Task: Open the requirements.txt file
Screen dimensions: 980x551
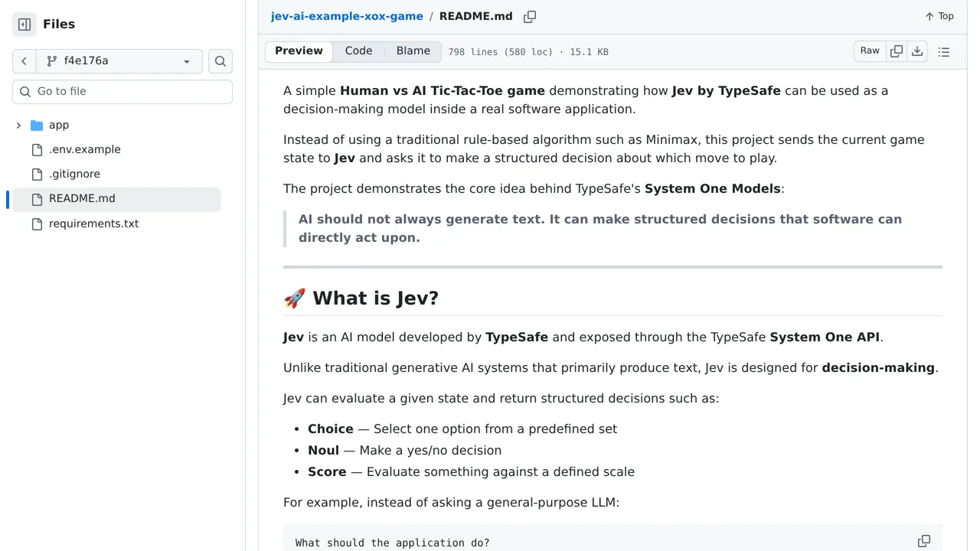Action: pyautogui.click(x=93, y=223)
